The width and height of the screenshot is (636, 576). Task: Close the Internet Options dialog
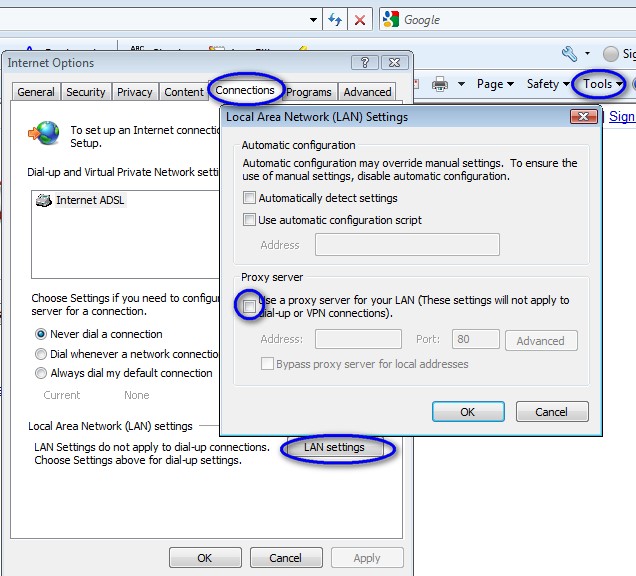[394, 62]
